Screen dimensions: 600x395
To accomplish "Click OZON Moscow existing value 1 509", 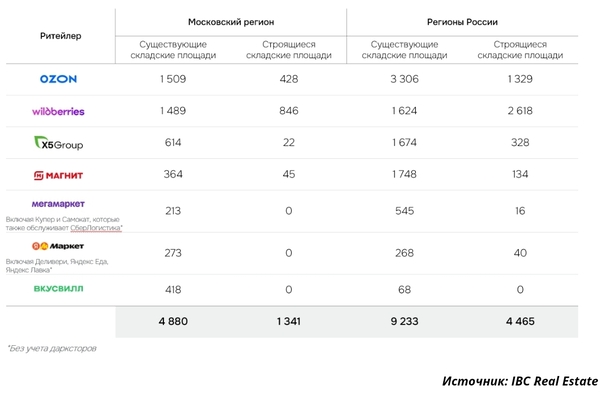I will click(173, 79).
